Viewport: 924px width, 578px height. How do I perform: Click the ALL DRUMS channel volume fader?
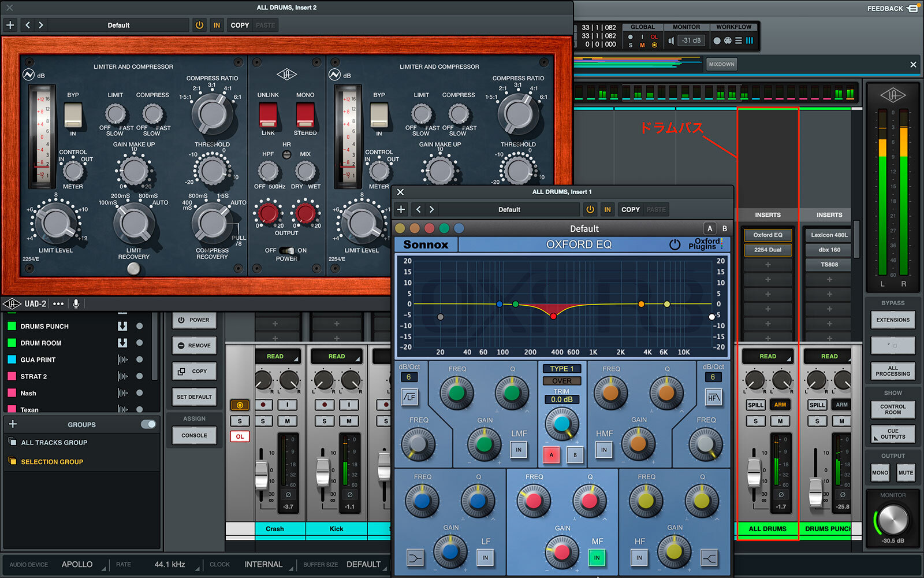tap(754, 472)
